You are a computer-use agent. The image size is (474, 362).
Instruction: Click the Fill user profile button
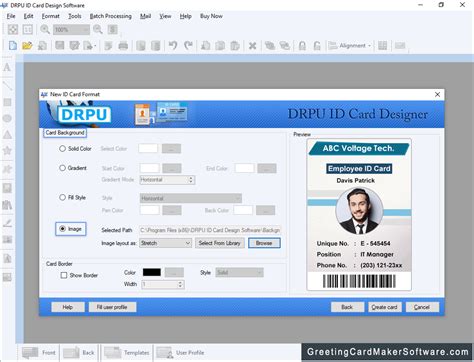pyautogui.click(x=112, y=307)
